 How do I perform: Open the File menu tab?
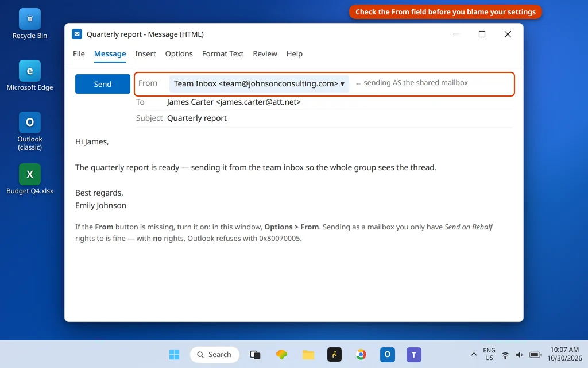(79, 53)
